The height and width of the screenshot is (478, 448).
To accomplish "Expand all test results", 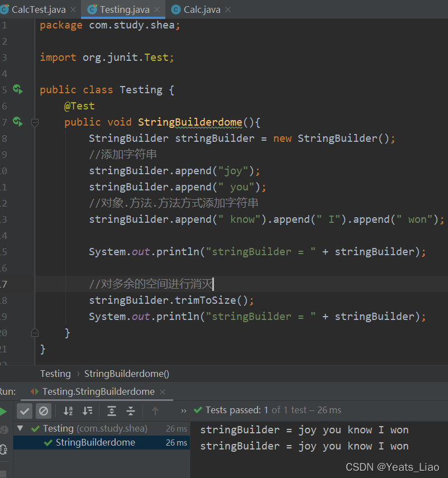I will pos(112,411).
